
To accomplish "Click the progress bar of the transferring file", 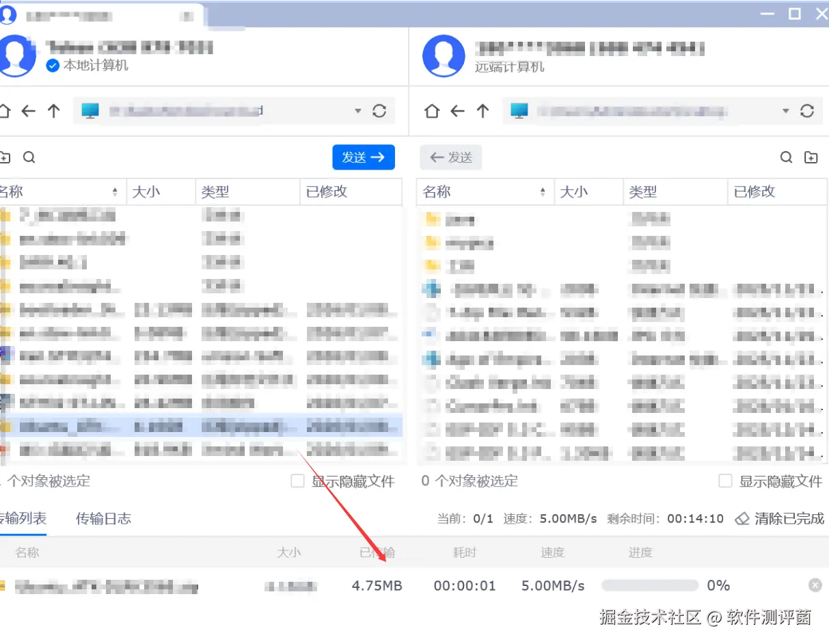I will [649, 585].
